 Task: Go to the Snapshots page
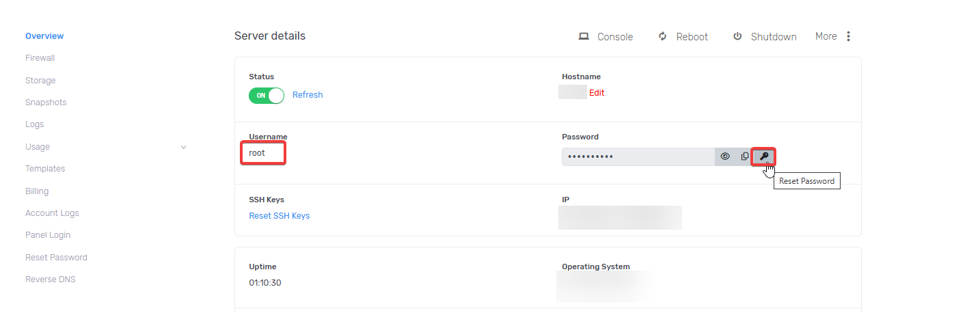pyautogui.click(x=46, y=103)
